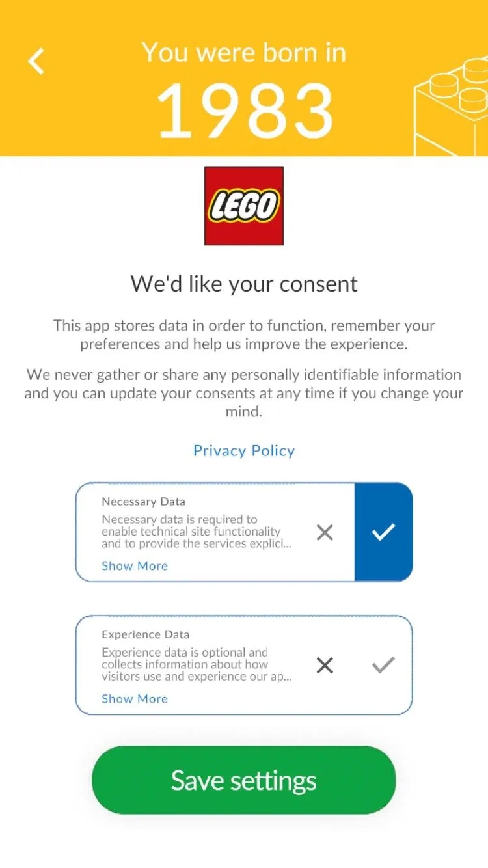
Task: Tap the "You were born in" heading
Action: [244, 53]
